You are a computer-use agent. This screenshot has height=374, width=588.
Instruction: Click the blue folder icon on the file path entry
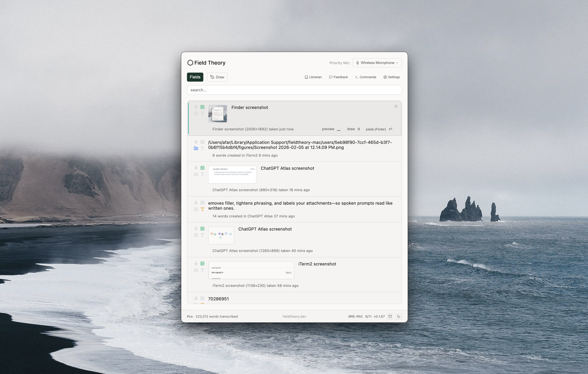[x=196, y=148]
